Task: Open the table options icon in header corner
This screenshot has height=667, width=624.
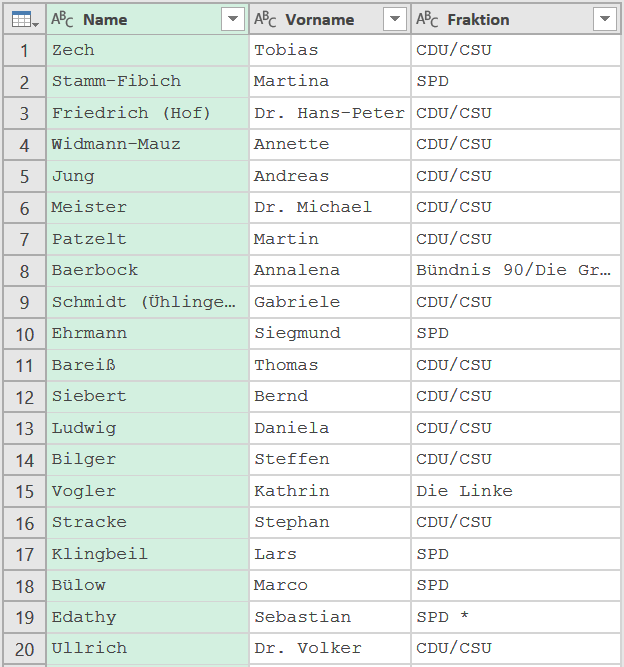Action: (25, 20)
